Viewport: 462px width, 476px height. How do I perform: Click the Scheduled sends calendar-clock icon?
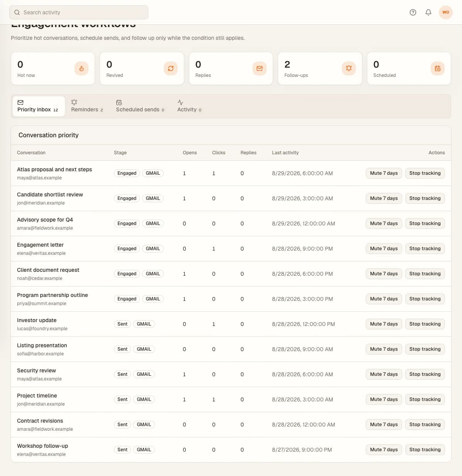click(x=119, y=102)
